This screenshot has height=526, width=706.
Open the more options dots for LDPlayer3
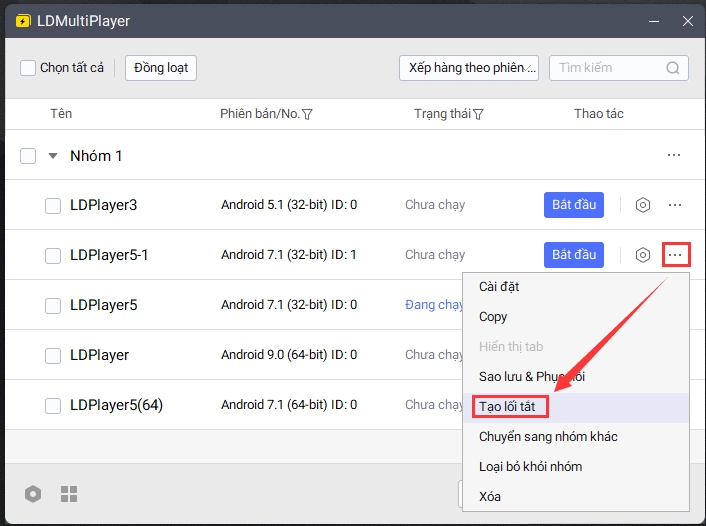(x=675, y=205)
